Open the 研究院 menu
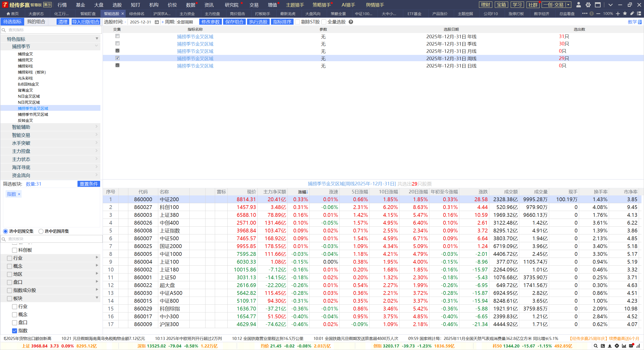 click(x=231, y=5)
